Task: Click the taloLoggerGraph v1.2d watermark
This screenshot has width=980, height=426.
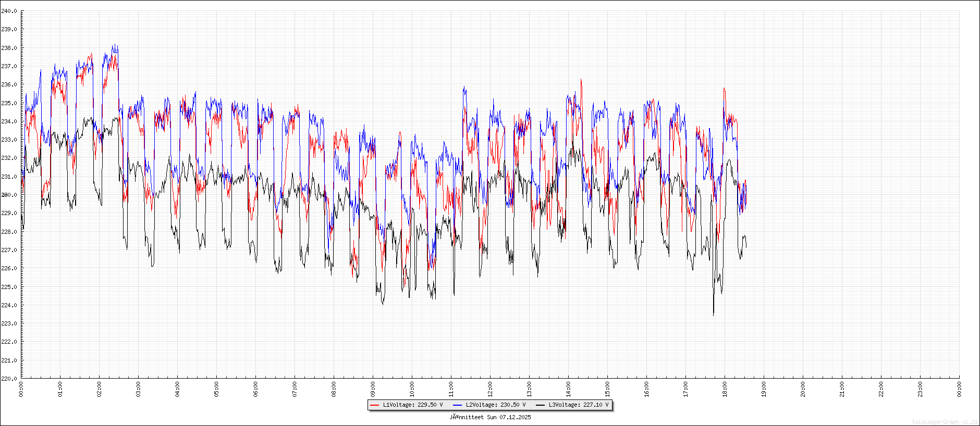Action: [945, 422]
